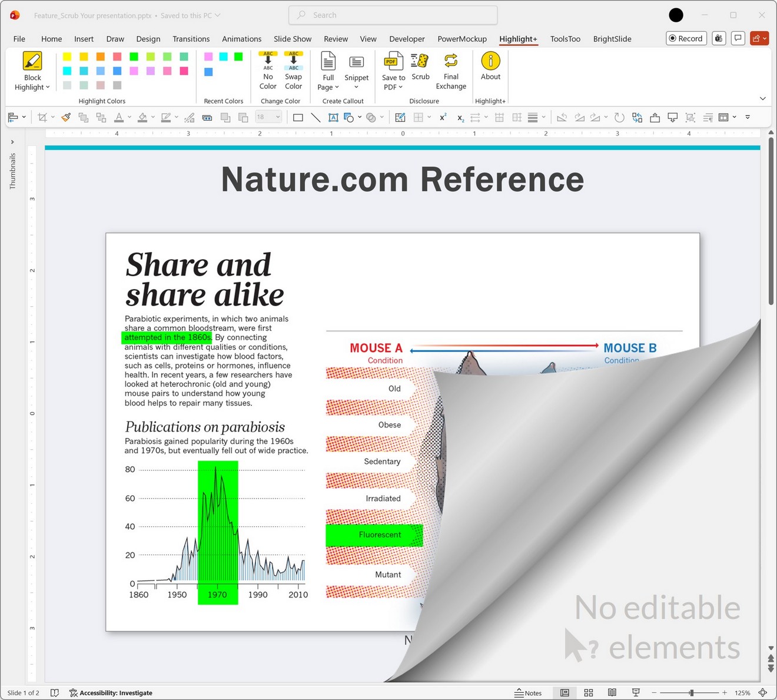This screenshot has width=777, height=700.
Task: Open the Customize Quick Access Toolbar dropdown
Action: coord(748,118)
